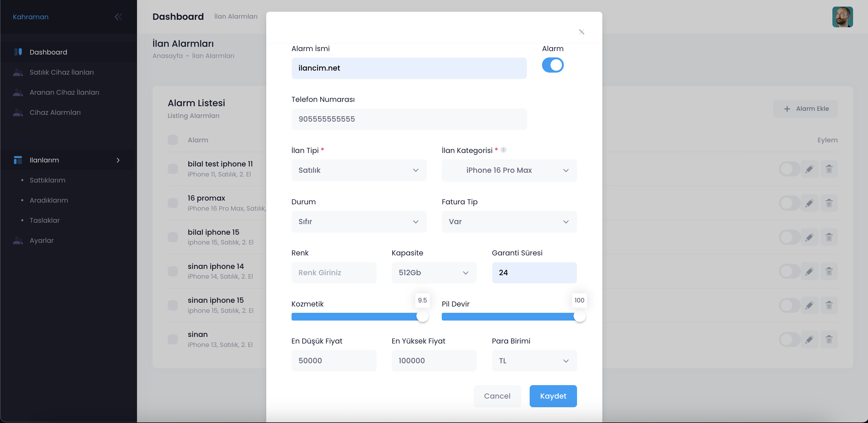The width and height of the screenshot is (868, 423).
Task: Delete the 16 promax alarm via trash icon
Action: click(x=829, y=203)
